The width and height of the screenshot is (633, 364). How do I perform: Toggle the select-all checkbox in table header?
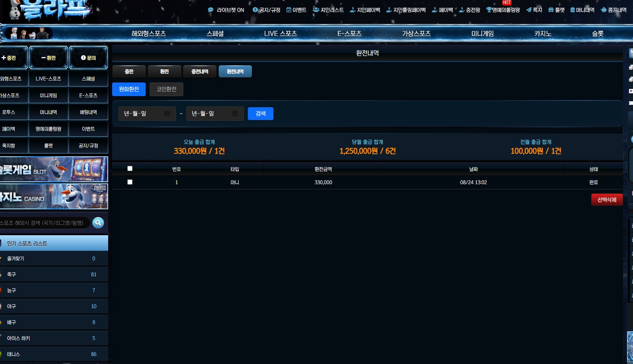coord(130,169)
